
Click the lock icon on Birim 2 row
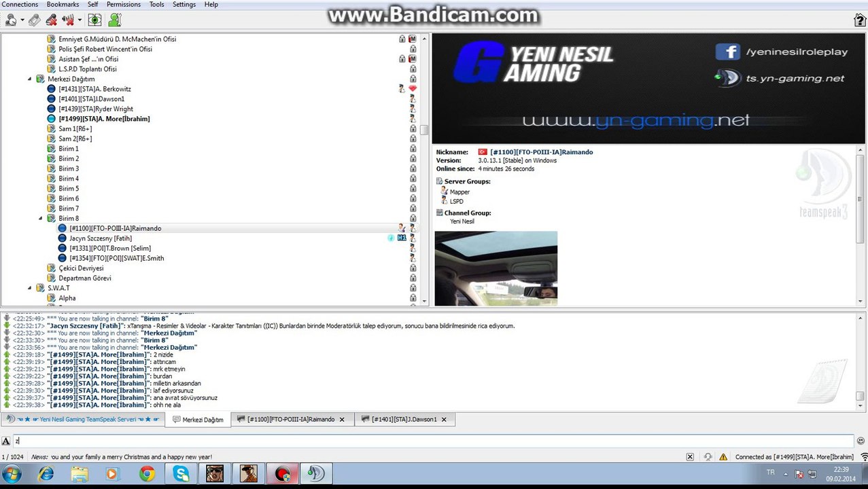click(x=413, y=158)
